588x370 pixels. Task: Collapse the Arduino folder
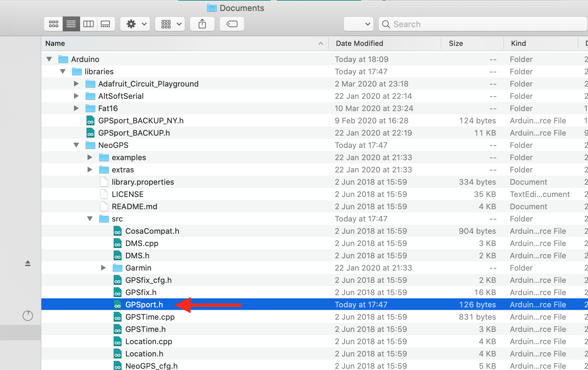(49, 59)
